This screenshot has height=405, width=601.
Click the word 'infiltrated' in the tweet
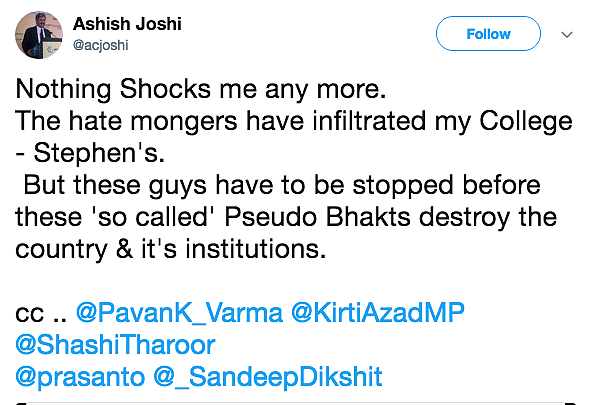point(369,121)
